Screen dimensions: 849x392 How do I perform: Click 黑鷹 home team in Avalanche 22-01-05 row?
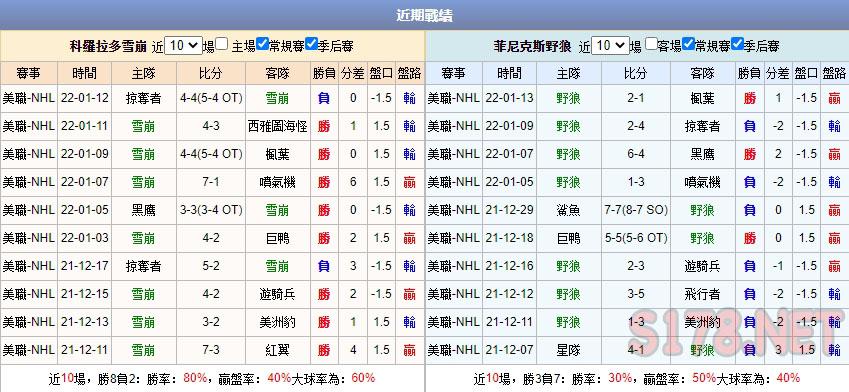(143, 210)
